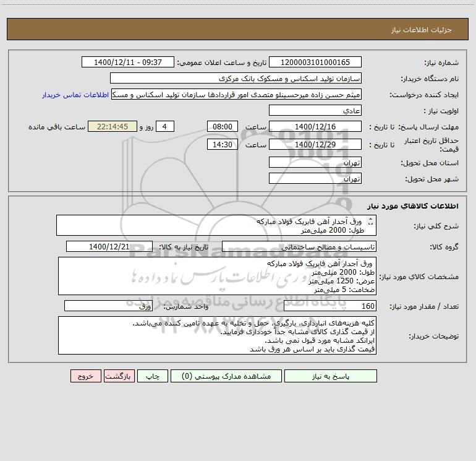
Task: Click the 'اولویت نیاز' label
Action: tap(441, 111)
